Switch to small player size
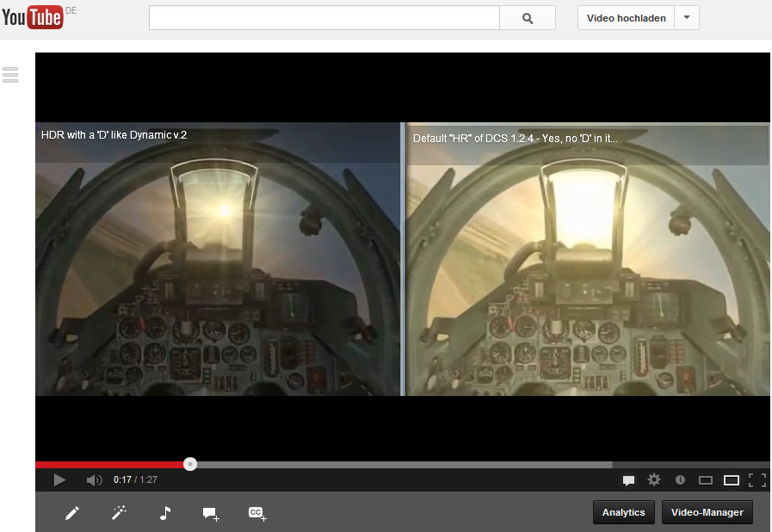Image resolution: width=772 pixels, height=532 pixels. pyautogui.click(x=706, y=479)
